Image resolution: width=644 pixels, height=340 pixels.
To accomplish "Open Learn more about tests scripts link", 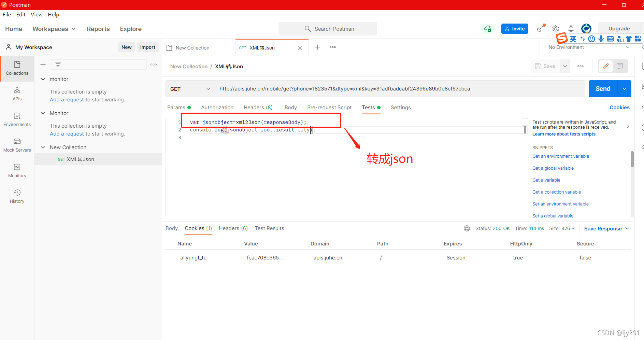I will 563,134.
